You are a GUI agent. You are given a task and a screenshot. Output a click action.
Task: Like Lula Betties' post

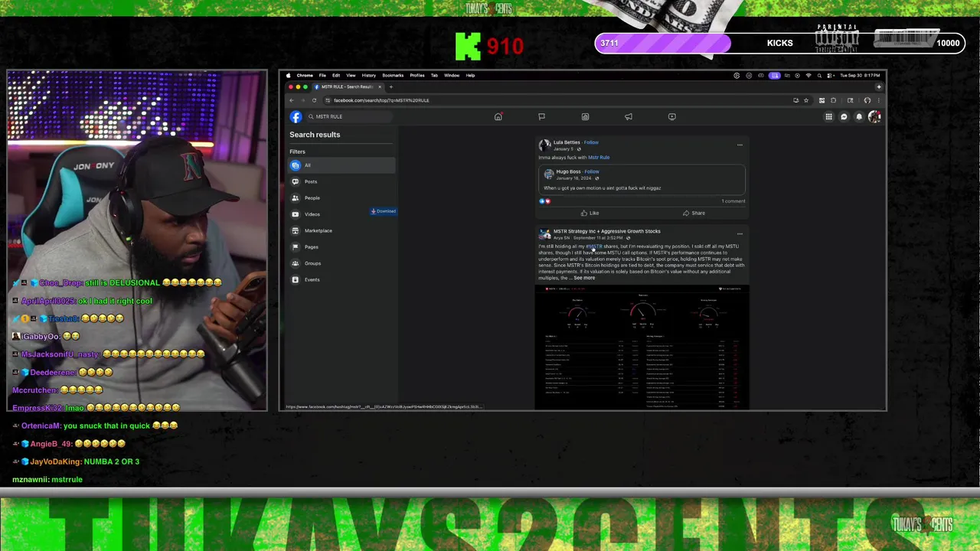[x=590, y=213]
